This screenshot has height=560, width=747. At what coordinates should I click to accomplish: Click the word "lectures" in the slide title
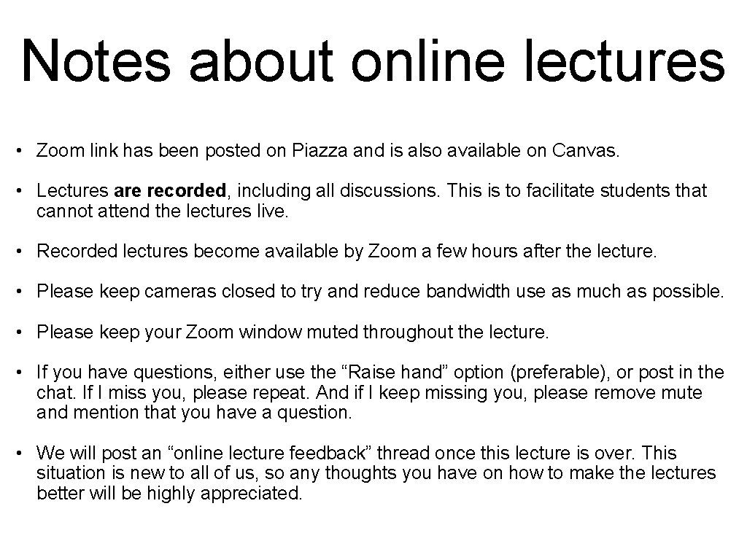pyautogui.click(x=624, y=61)
